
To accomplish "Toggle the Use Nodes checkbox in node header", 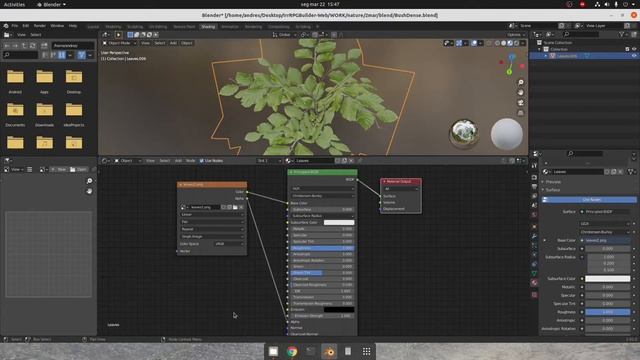I will [202, 161].
